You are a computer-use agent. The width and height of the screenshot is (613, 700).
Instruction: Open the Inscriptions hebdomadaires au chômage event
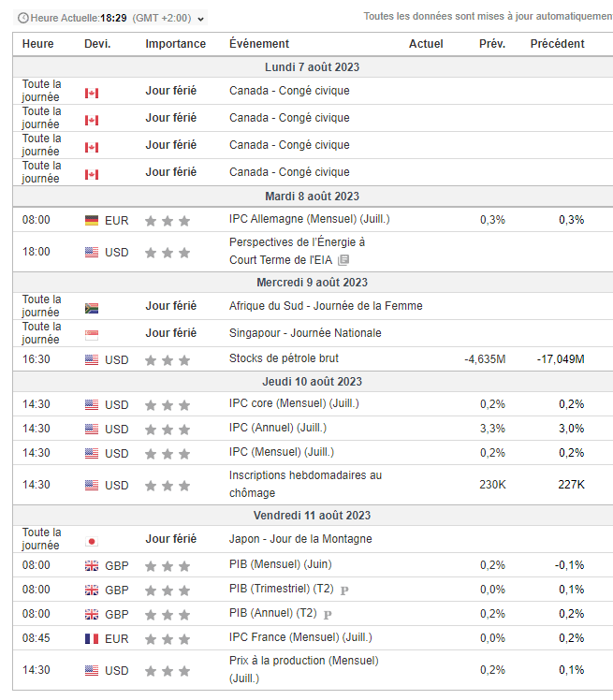click(x=305, y=485)
